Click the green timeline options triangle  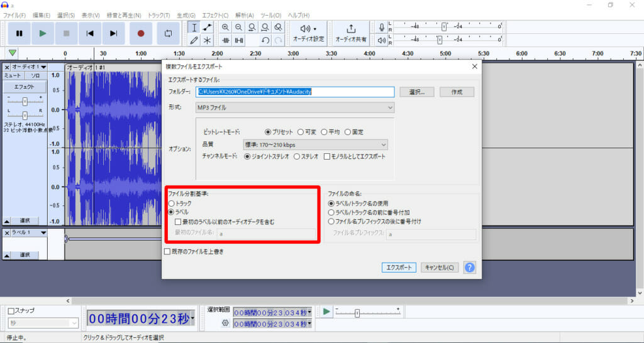pos(13,53)
